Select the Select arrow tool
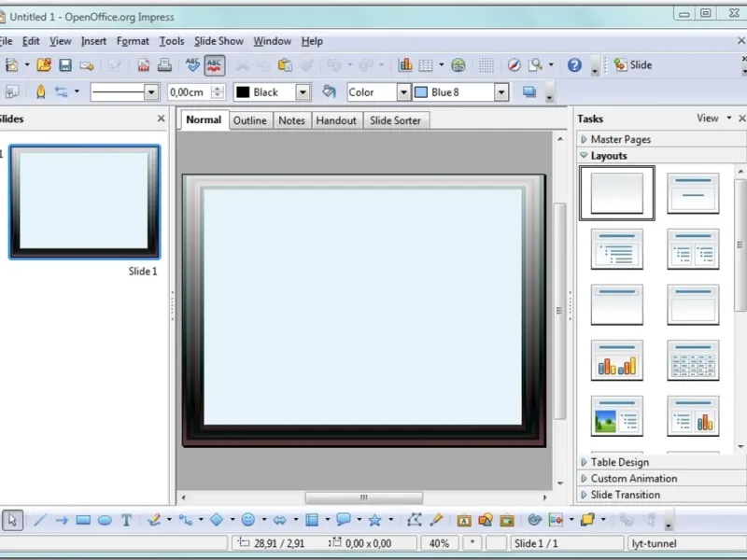The image size is (747, 560). click(x=12, y=520)
